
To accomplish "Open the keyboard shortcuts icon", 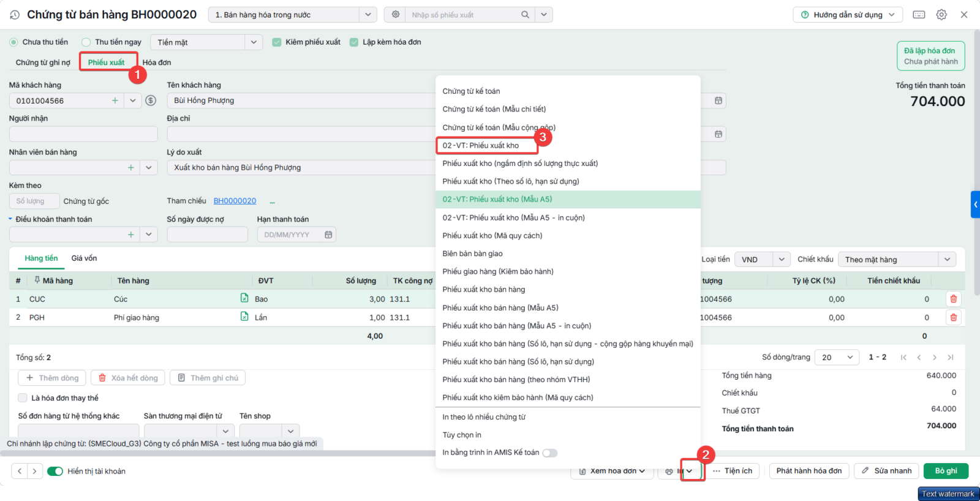I will pos(919,15).
